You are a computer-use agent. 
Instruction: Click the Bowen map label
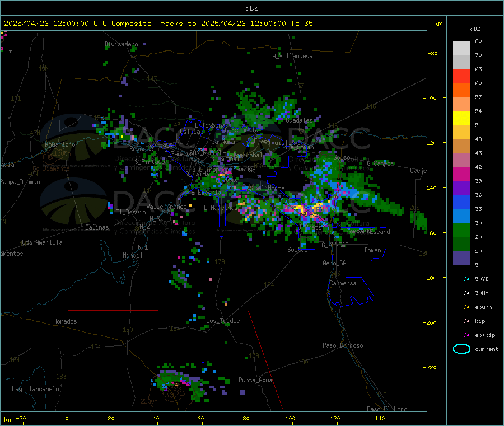(x=372, y=250)
